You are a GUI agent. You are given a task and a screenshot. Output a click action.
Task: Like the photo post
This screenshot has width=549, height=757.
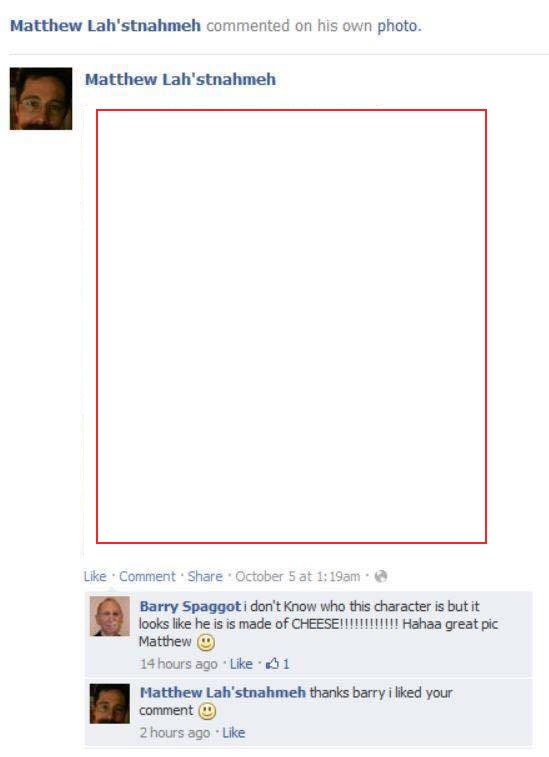tap(95, 576)
